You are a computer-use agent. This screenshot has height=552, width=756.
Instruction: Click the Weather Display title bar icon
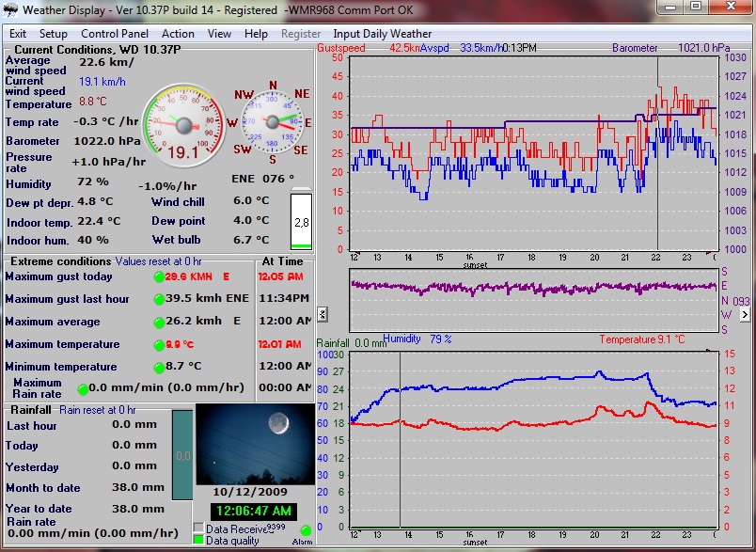(x=10, y=10)
